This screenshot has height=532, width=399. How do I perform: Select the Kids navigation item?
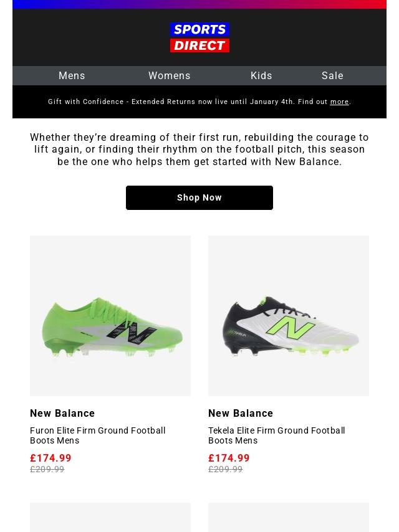click(261, 75)
